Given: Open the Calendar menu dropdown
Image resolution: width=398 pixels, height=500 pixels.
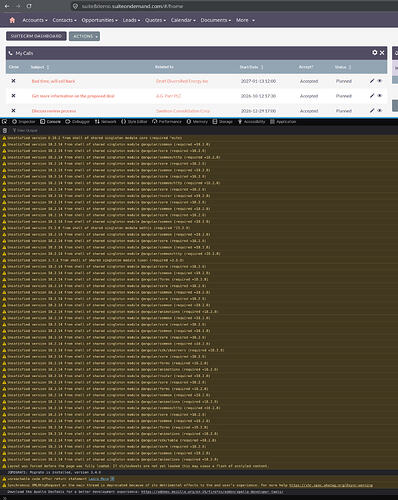Looking at the screenshot, I should [x=183, y=20].
